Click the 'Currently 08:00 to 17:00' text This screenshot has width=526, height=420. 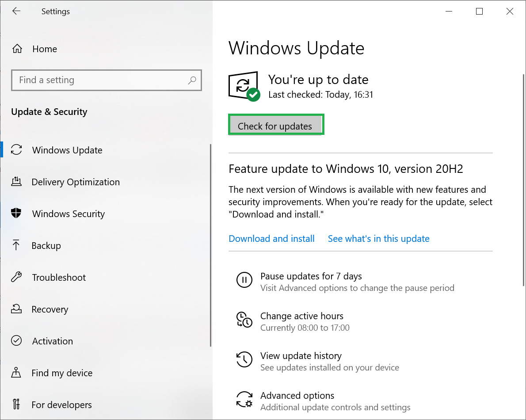[x=305, y=328]
